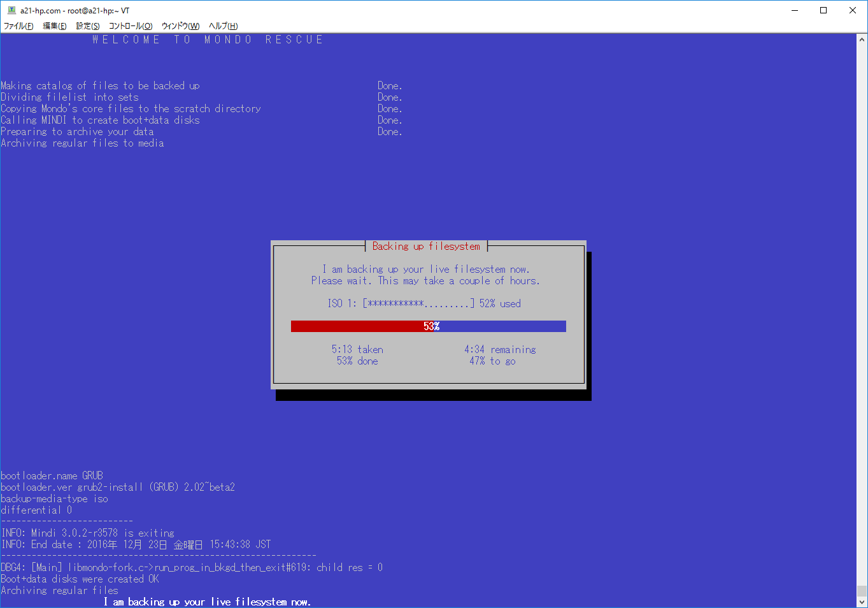Click the scrollbar up arrow
The width and height of the screenshot is (868, 608).
pyautogui.click(x=862, y=39)
